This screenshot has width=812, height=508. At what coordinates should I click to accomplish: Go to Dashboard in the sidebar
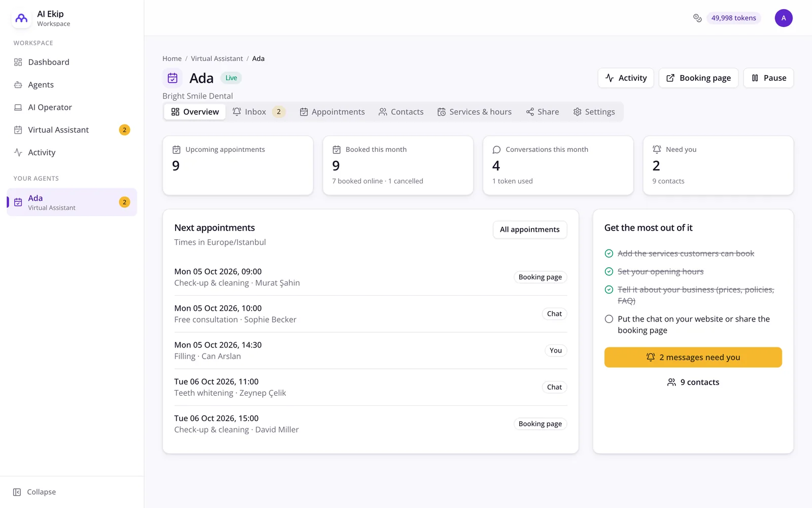click(72, 62)
